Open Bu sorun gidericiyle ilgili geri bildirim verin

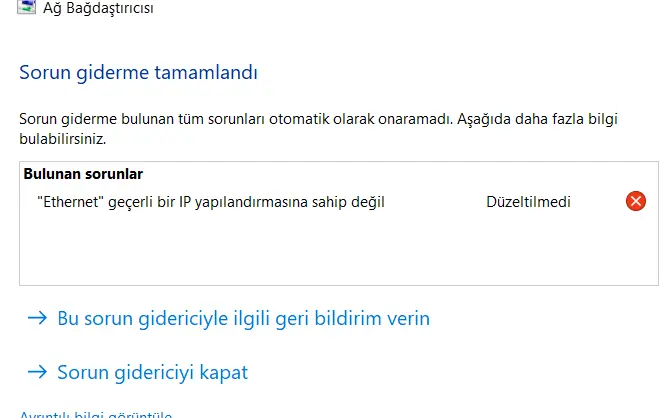point(244,318)
